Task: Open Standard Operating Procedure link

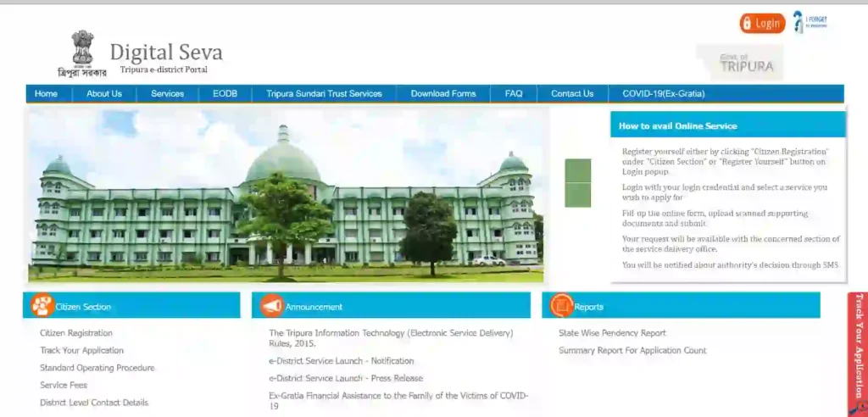Action: [97, 368]
